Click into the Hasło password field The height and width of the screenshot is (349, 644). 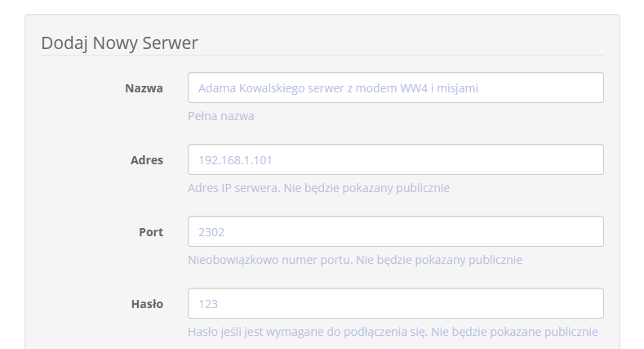tap(396, 303)
